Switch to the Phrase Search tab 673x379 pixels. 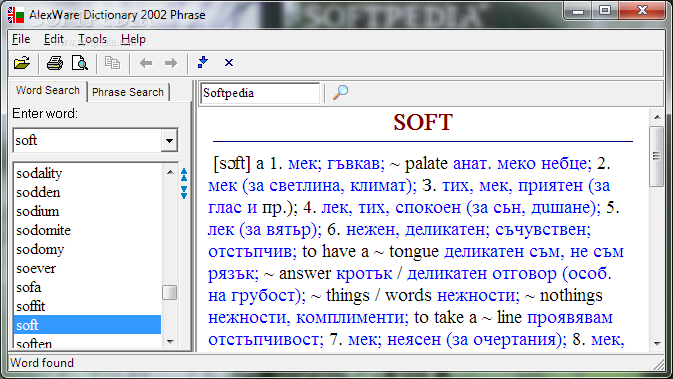pyautogui.click(x=128, y=92)
